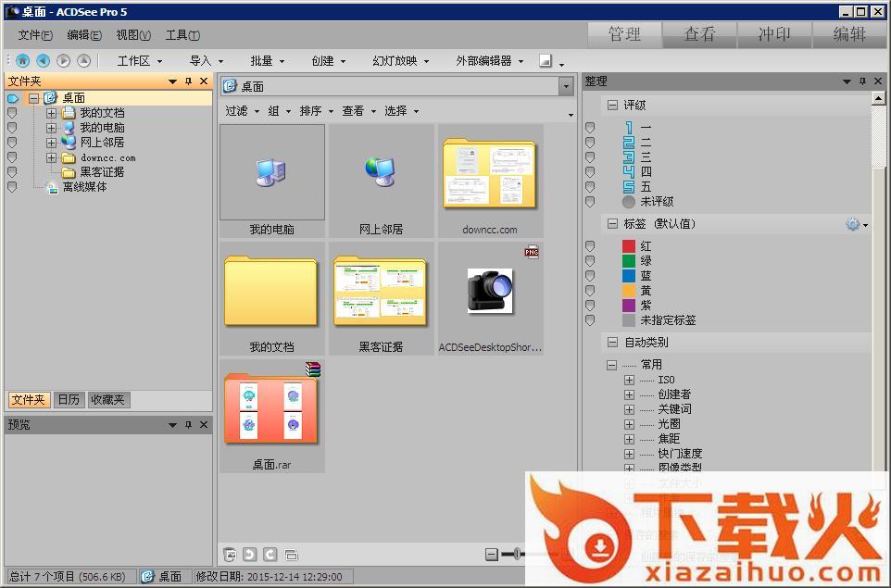
Task: Toggle easy-select marker for 我的电脑 folder
Action: [x=12, y=127]
